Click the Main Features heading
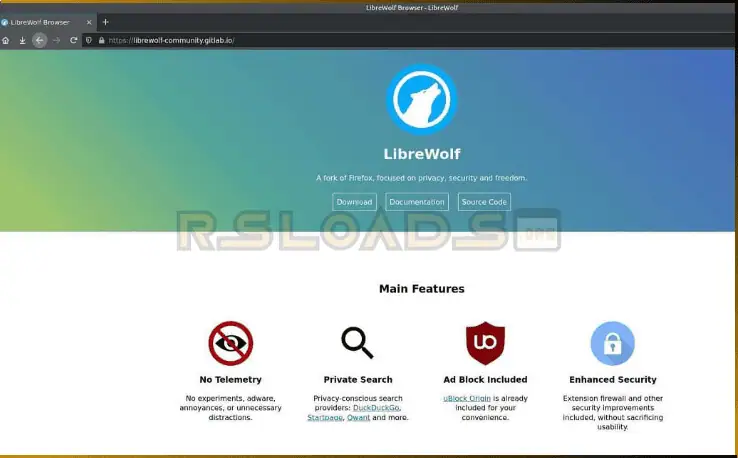738x458 pixels. click(x=422, y=289)
